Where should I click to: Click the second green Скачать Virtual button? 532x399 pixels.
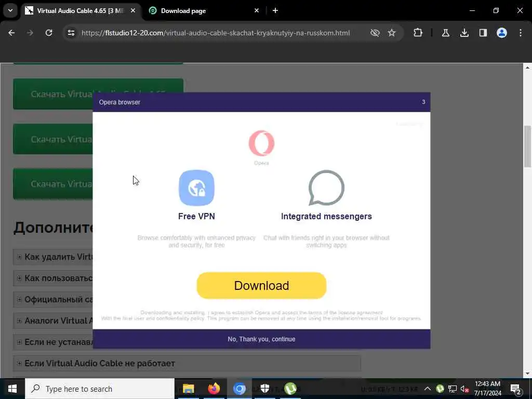53,139
